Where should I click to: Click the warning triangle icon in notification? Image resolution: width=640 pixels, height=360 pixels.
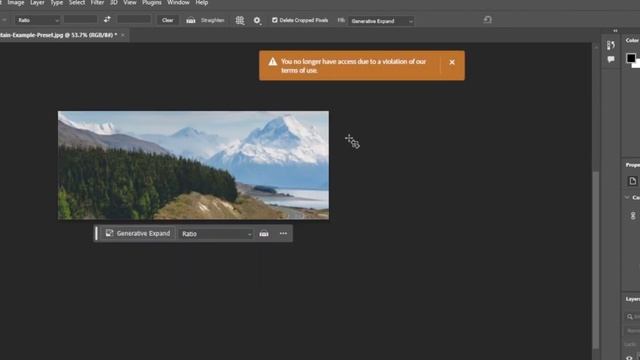273,62
